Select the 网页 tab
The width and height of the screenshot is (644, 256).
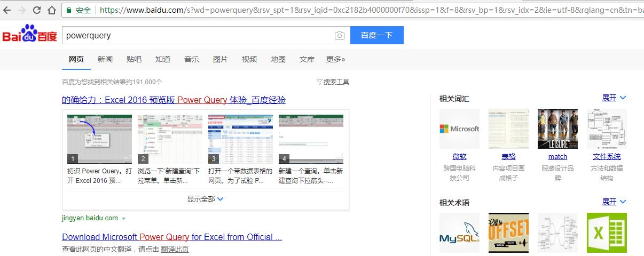[x=76, y=59]
